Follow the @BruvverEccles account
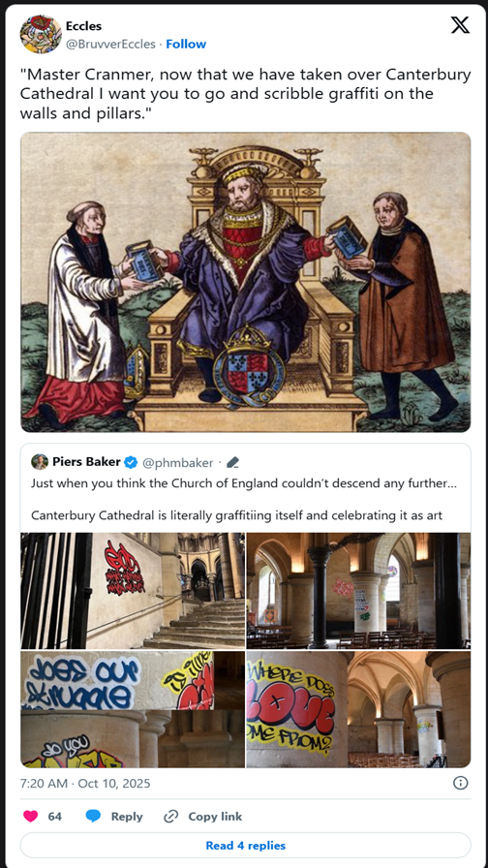Screen dimensions: 488x868 coord(186,45)
